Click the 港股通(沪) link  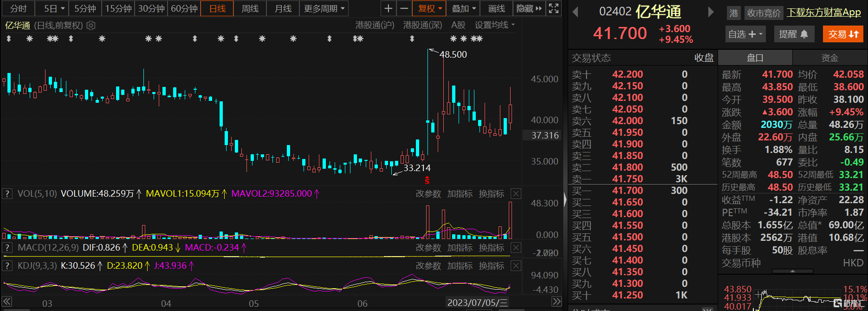(375, 25)
